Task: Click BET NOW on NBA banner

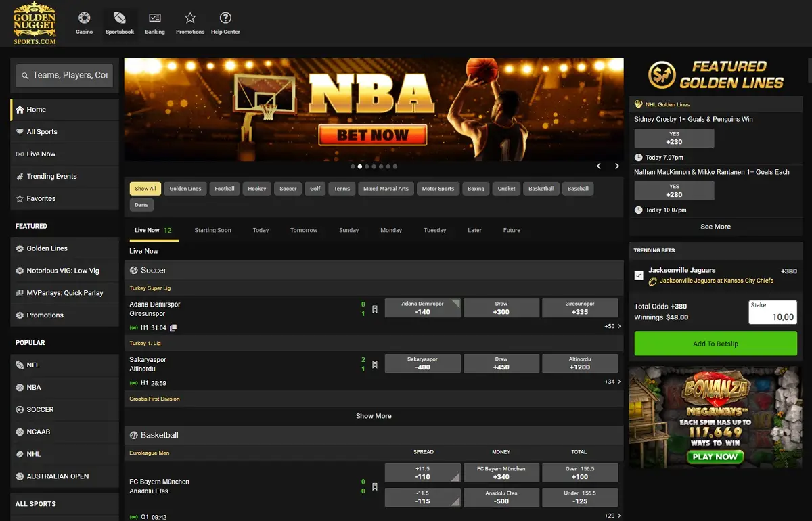Action: pos(373,135)
